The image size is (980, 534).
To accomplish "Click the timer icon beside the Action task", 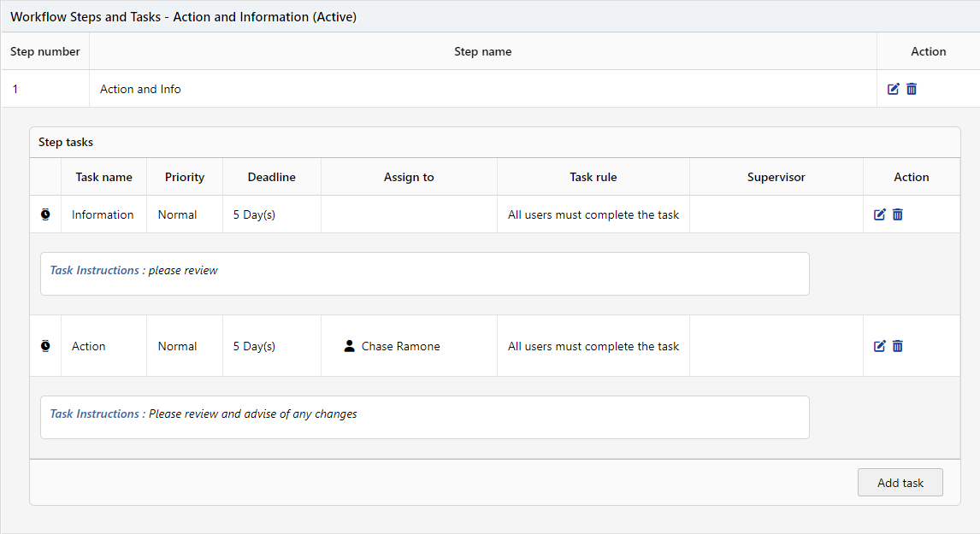I will pyautogui.click(x=45, y=345).
